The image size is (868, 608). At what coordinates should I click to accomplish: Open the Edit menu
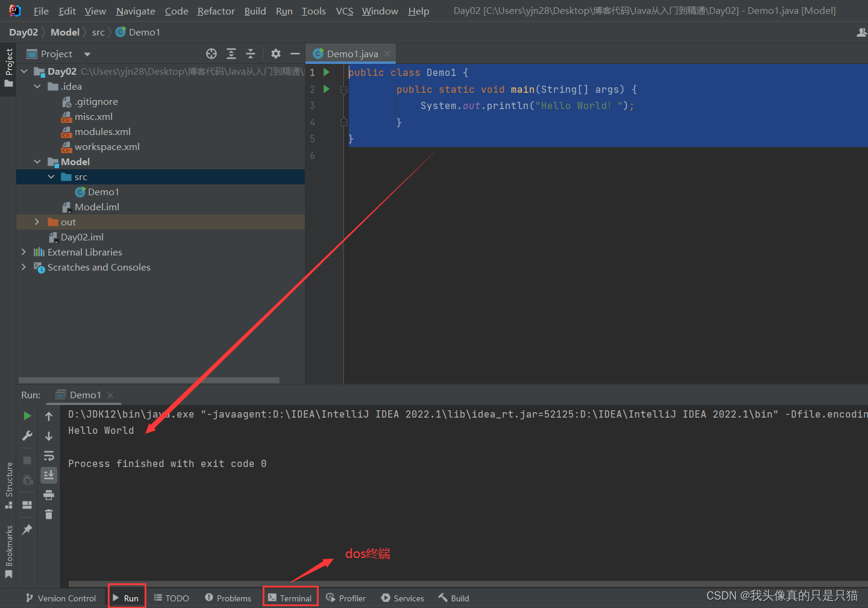pyautogui.click(x=67, y=11)
